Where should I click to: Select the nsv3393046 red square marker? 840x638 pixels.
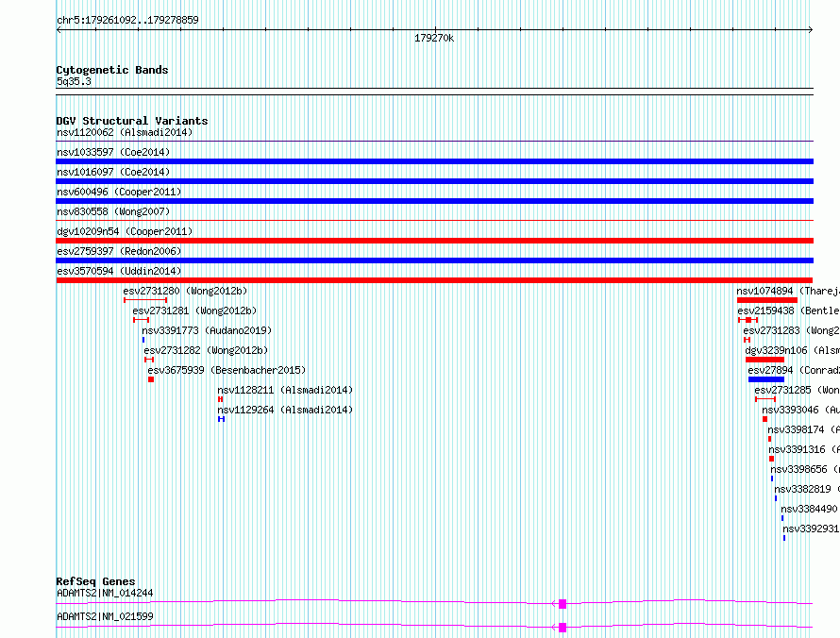pyautogui.click(x=765, y=419)
